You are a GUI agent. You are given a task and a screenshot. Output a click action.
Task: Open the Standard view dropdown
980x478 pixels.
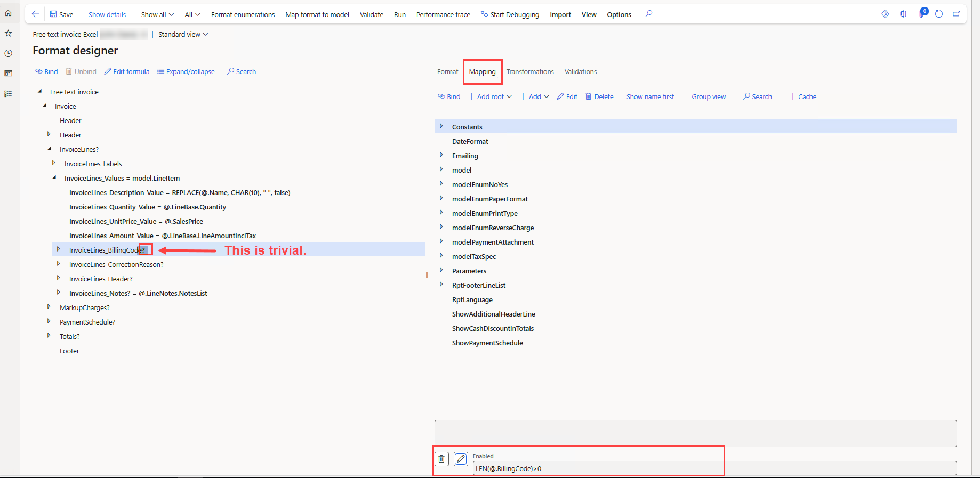(183, 35)
